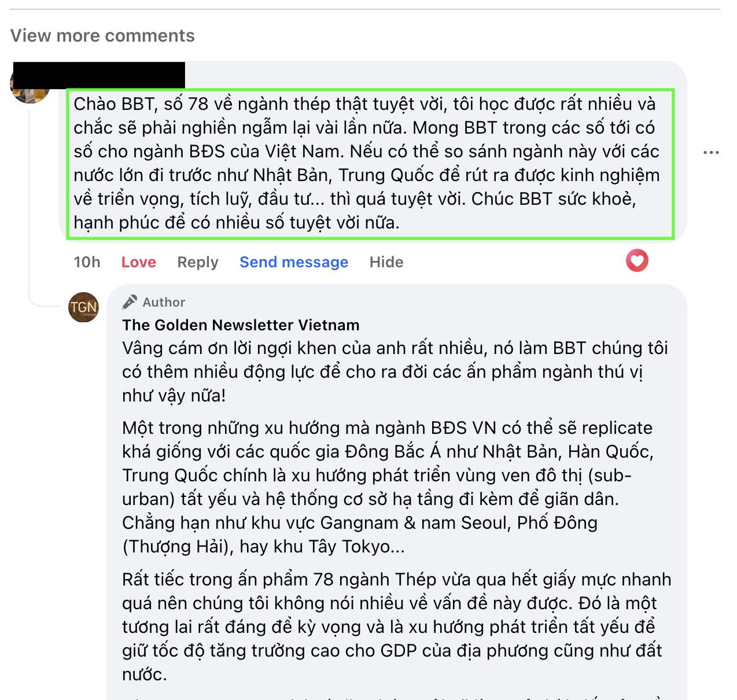
Task: Click the blacked-out commenter name
Action: click(99, 75)
